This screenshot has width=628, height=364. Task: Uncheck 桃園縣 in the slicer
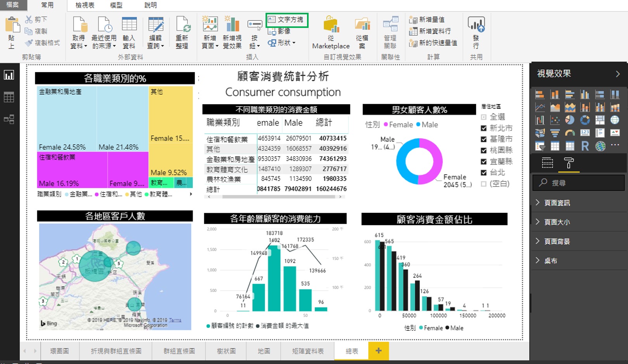click(483, 150)
